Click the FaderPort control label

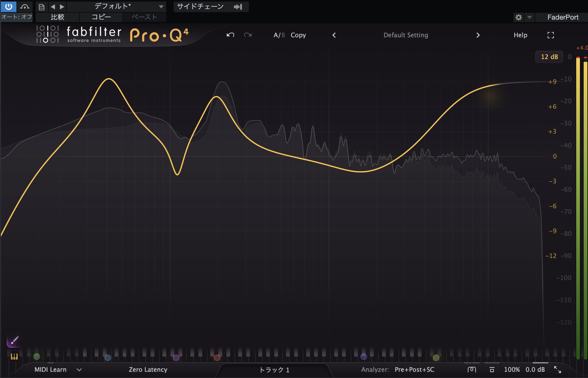563,17
